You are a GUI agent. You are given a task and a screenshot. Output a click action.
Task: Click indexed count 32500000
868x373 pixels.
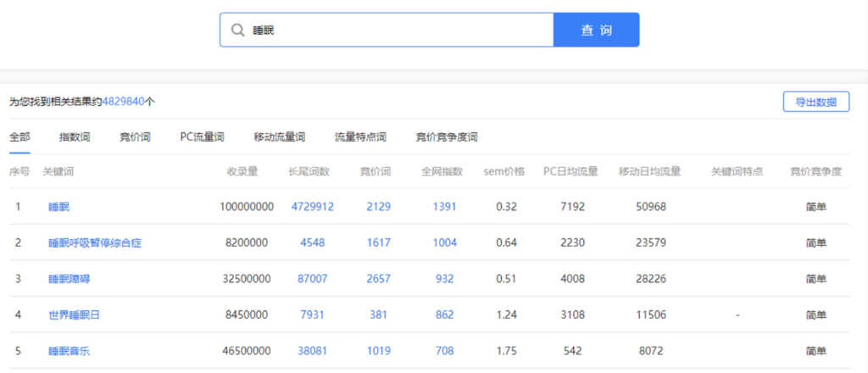(247, 279)
